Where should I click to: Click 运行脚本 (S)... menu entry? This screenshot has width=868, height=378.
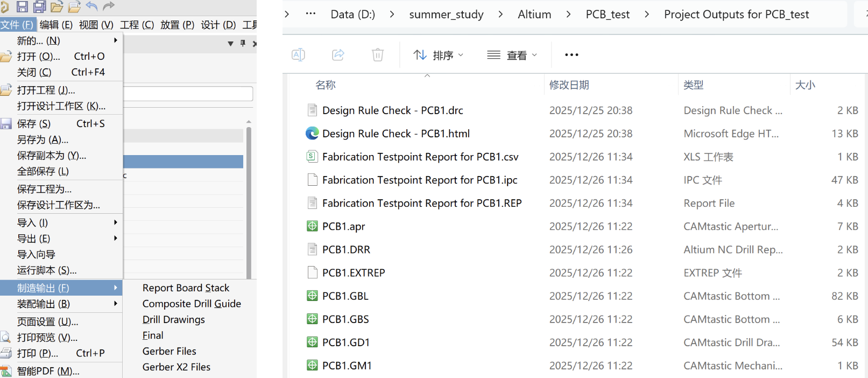click(x=61, y=270)
